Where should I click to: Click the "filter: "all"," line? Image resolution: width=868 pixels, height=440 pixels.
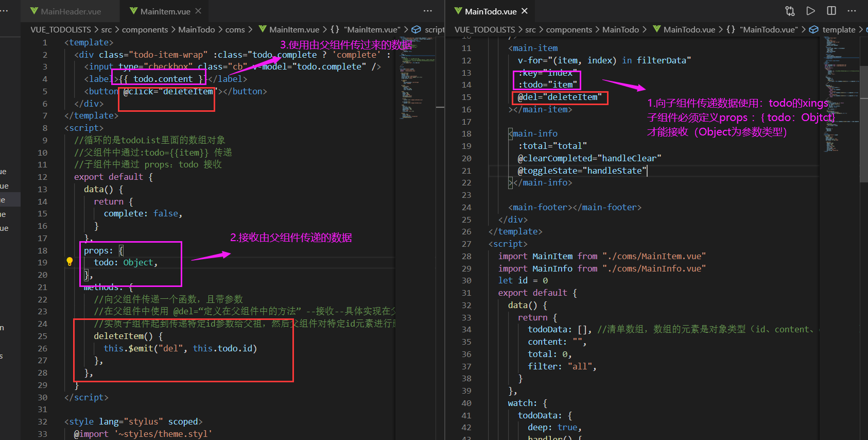click(562, 366)
